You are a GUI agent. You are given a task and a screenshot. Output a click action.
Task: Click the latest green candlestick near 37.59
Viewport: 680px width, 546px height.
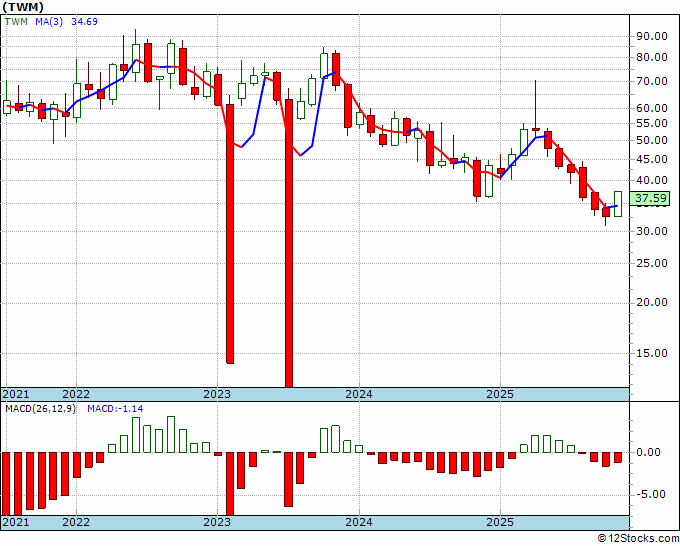(x=618, y=204)
